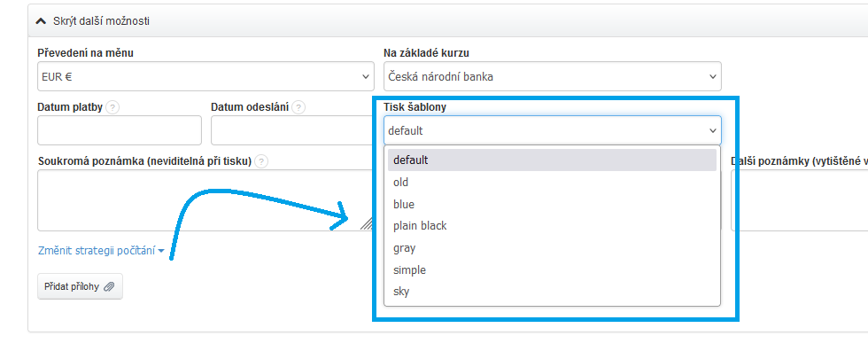This screenshot has height=359, width=868.
Task: Click the Tisk šablony combo box
Action: coord(552,130)
